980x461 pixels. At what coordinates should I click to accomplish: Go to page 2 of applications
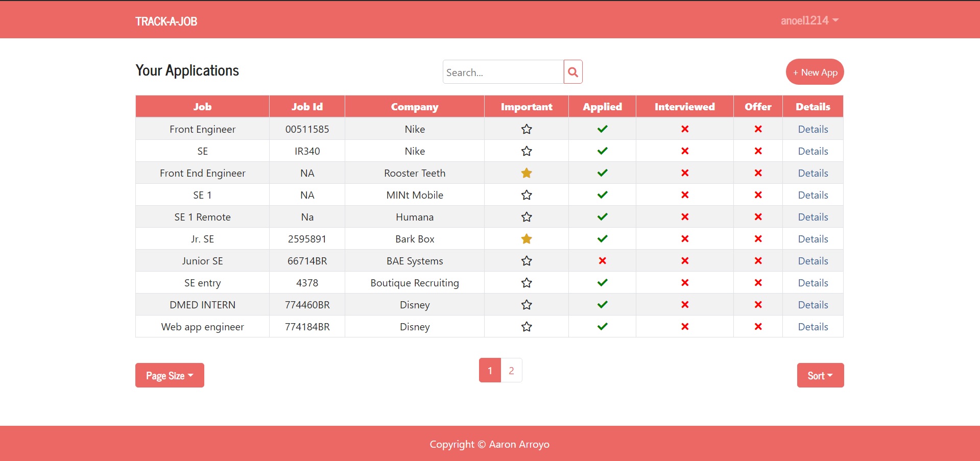click(x=511, y=370)
